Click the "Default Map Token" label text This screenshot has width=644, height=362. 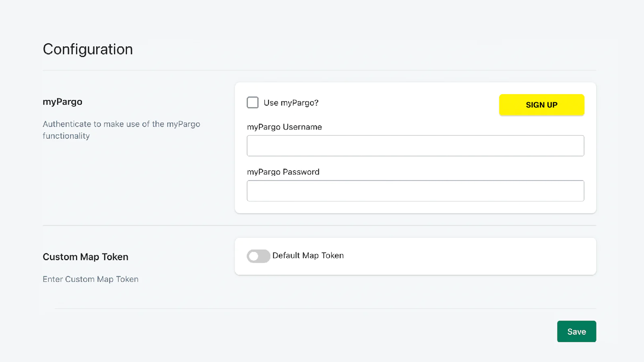coord(308,255)
